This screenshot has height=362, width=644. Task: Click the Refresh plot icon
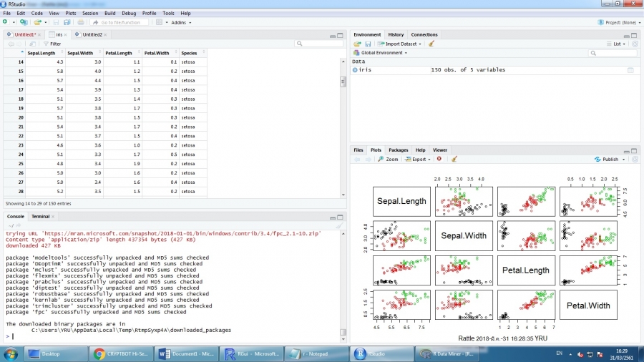point(635,160)
